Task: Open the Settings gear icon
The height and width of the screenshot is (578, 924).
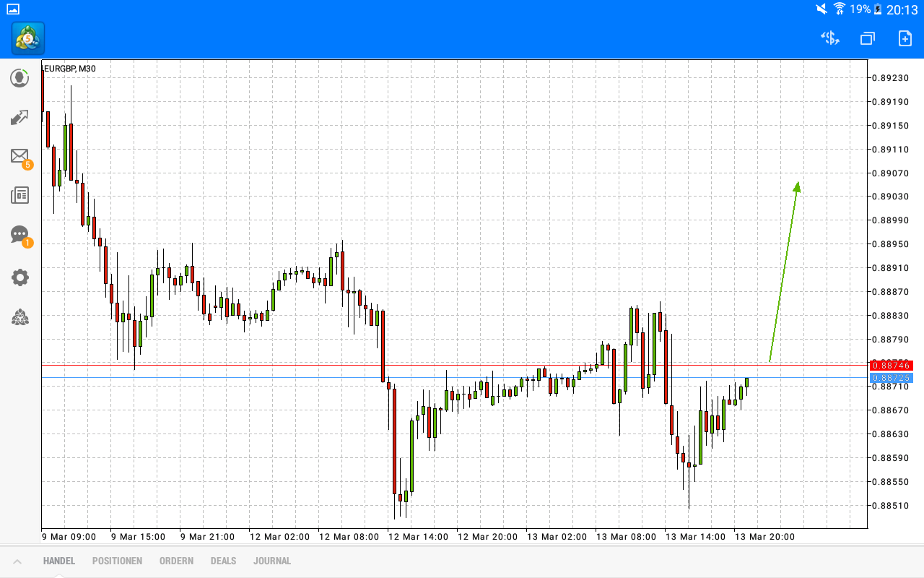Action: tap(19, 277)
